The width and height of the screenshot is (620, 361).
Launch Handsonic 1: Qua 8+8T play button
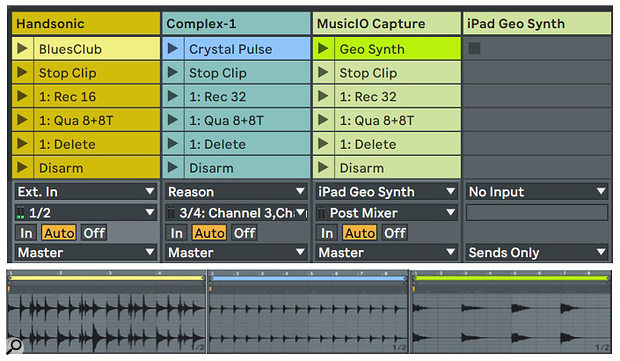23,120
